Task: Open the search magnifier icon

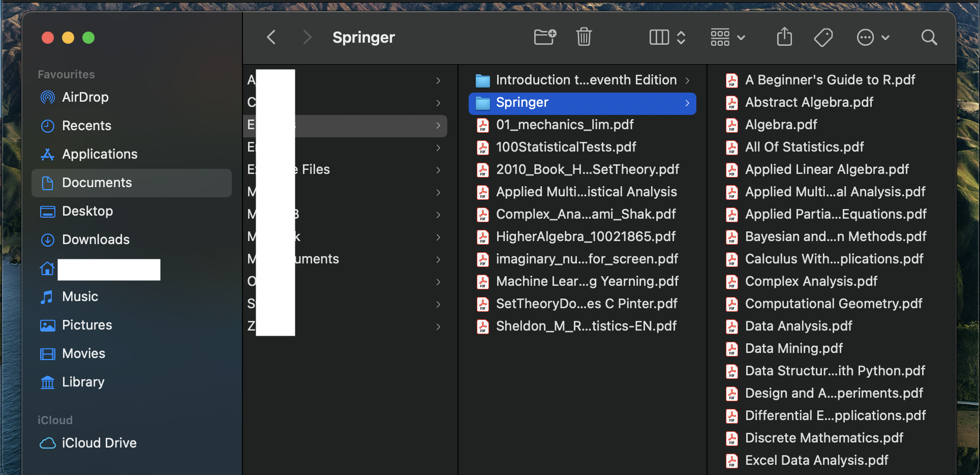Action: (x=929, y=37)
